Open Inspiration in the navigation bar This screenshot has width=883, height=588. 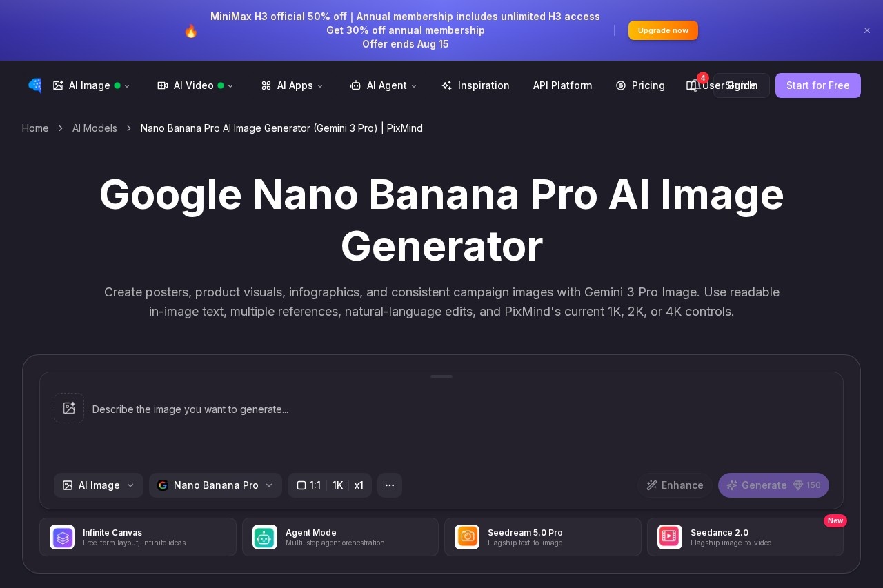tap(475, 85)
